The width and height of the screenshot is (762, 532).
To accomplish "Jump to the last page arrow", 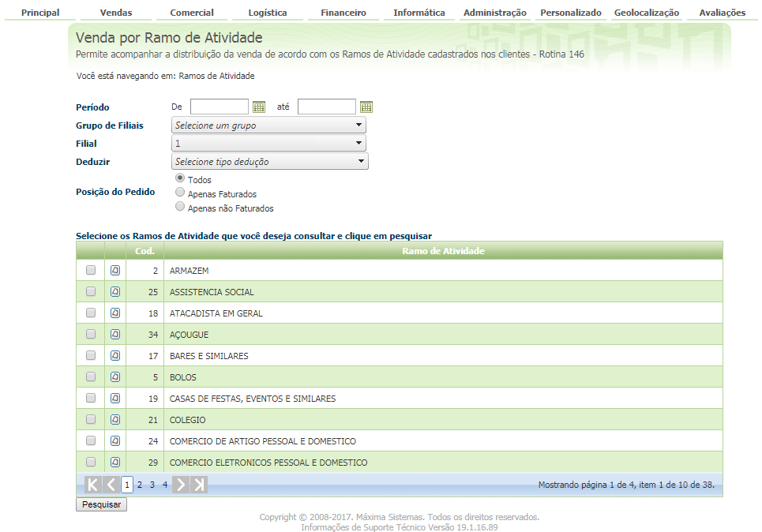I will (199, 485).
